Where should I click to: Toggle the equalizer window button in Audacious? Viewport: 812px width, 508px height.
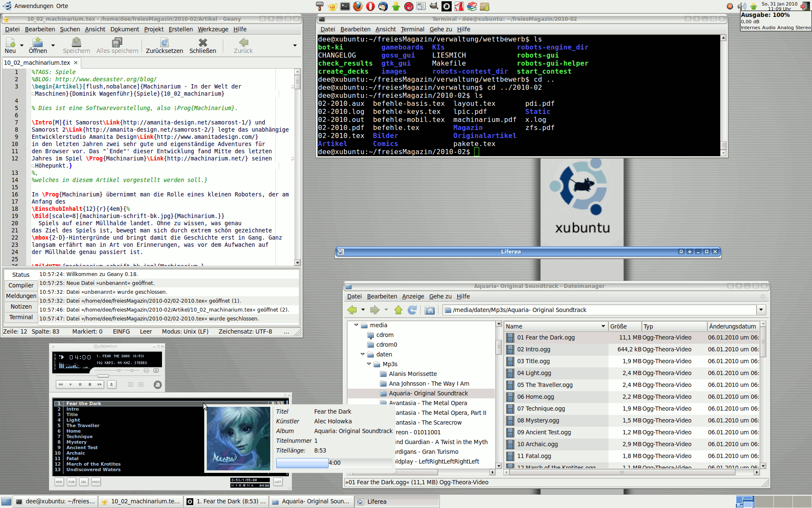pyautogui.click(x=146, y=370)
